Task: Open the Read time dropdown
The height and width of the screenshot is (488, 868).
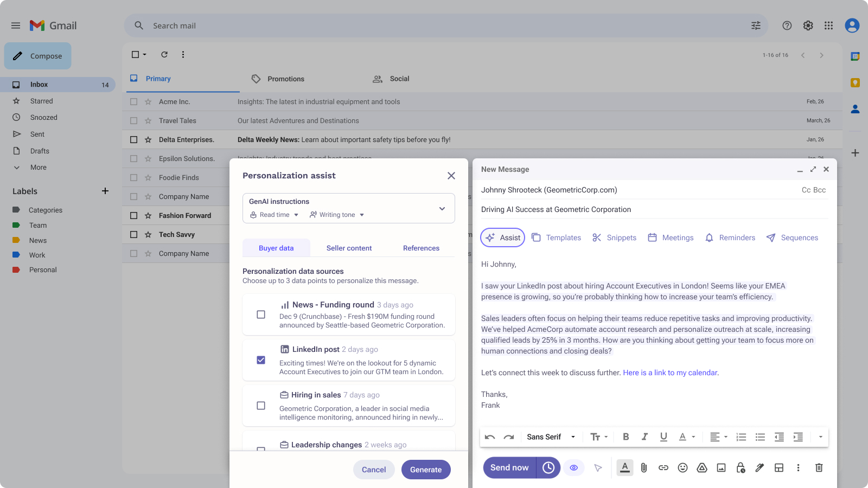Action: [x=273, y=214]
